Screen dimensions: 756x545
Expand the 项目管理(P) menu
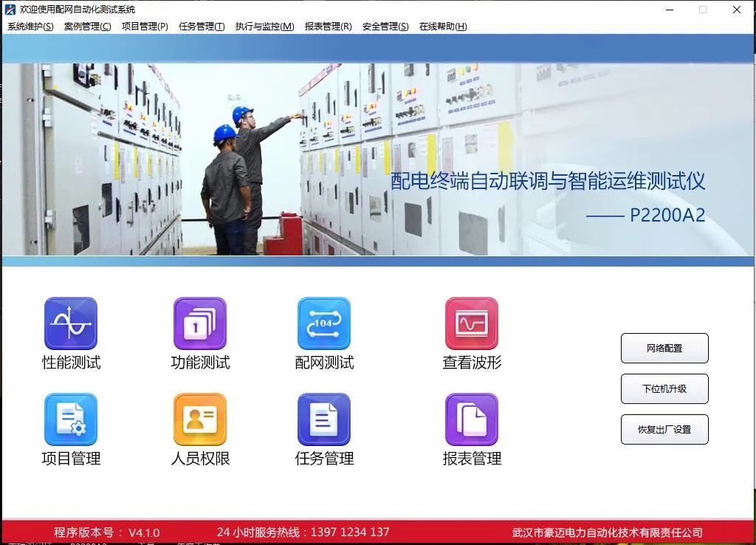click(x=145, y=27)
